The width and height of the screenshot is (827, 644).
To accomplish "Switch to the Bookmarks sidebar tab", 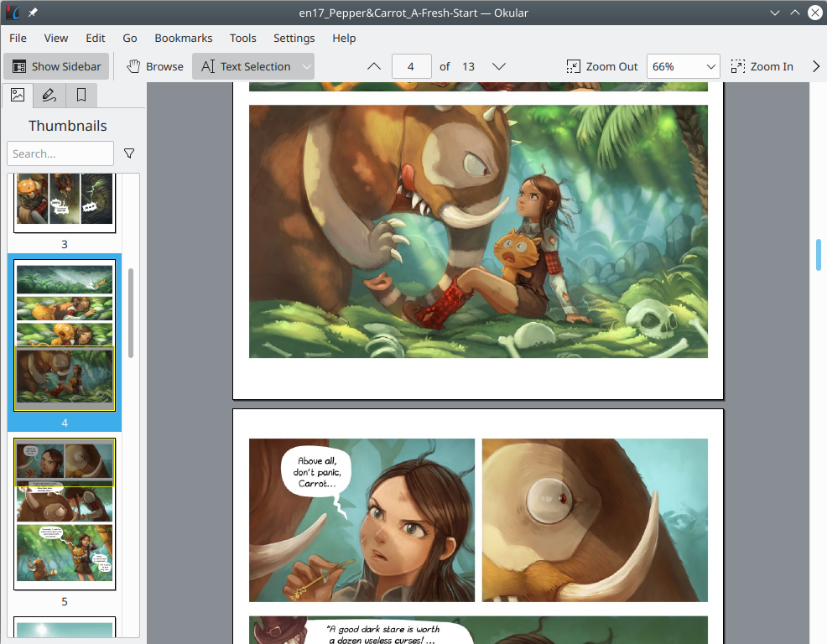I will point(81,95).
